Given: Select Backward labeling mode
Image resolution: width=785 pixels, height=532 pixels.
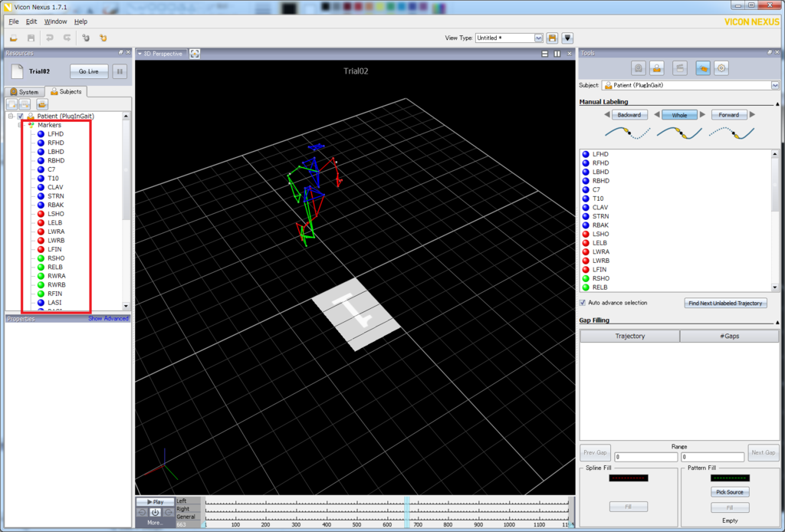Looking at the screenshot, I should click(629, 115).
